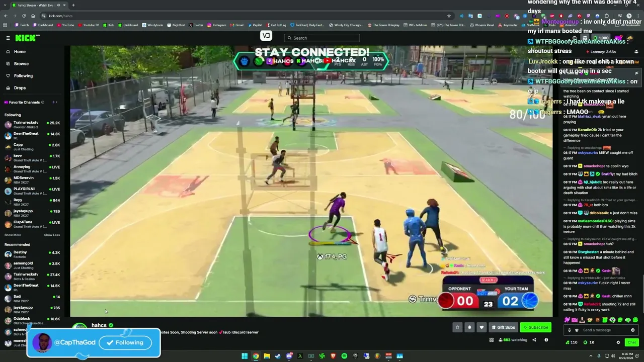Screen dimensions: 644x362
Task: Open the Gmail bookmark
Action: point(236,25)
